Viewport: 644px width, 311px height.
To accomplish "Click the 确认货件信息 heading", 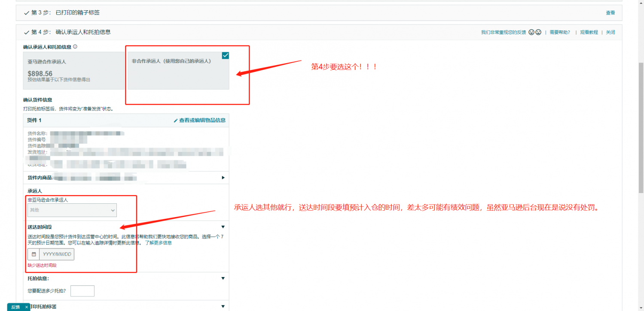I will tap(38, 100).
